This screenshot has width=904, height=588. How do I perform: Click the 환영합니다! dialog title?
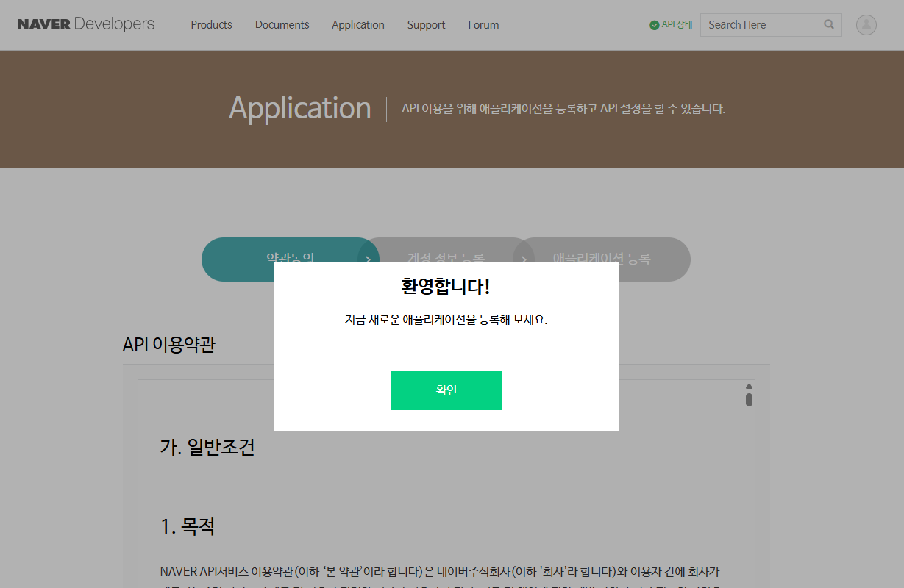point(446,287)
